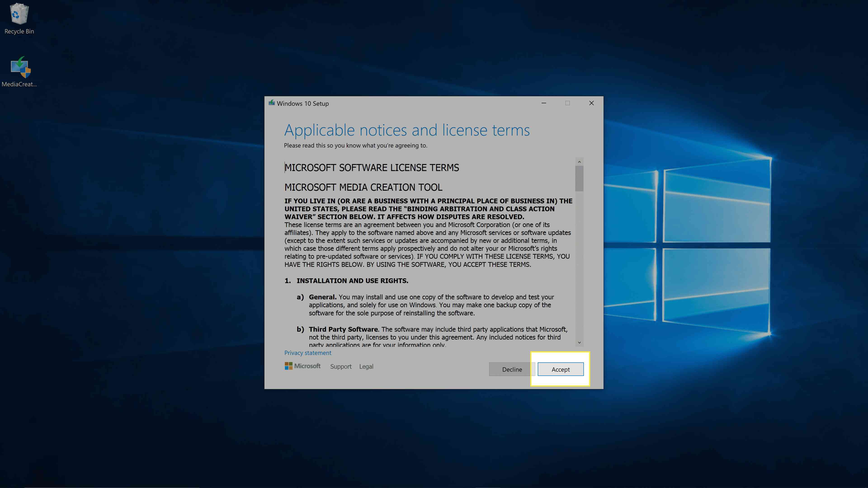Click the Windows 10 Setup title bar icon

click(271, 103)
